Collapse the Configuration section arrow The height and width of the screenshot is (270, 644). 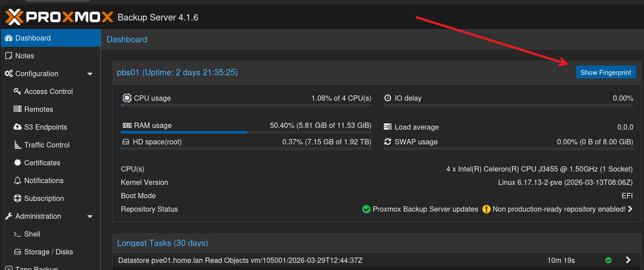point(90,74)
